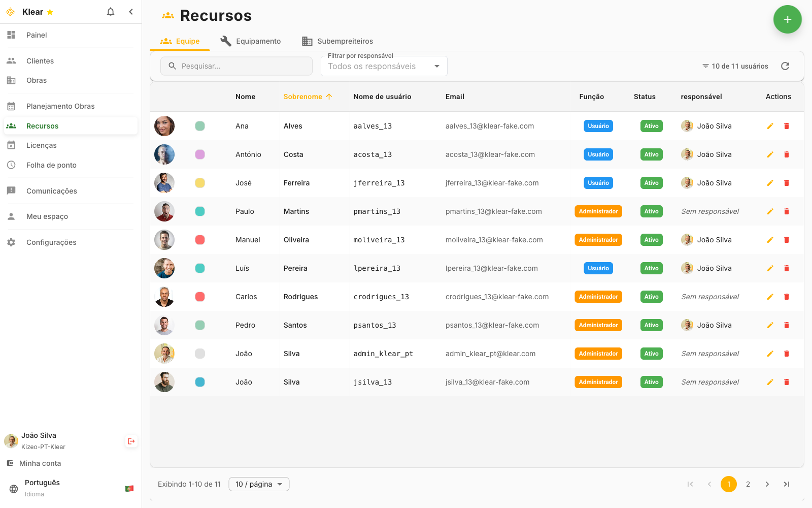Open the Subempreiteiros tab

pyautogui.click(x=337, y=41)
